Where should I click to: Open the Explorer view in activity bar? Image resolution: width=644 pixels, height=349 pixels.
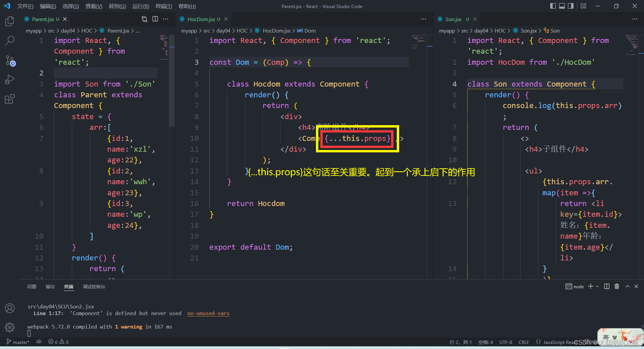tap(10, 21)
